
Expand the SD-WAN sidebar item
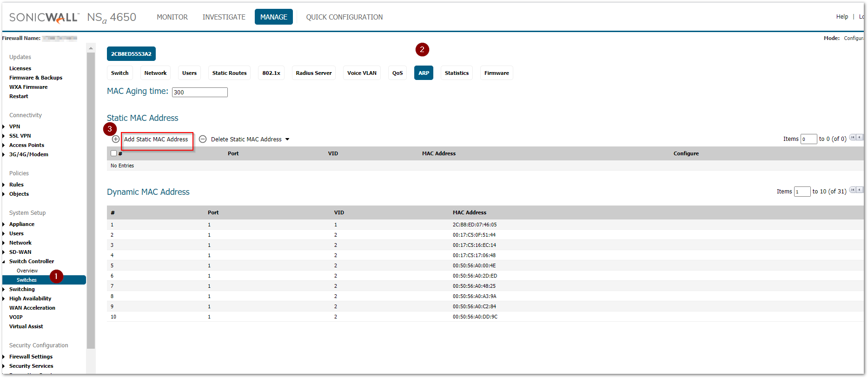pos(4,252)
